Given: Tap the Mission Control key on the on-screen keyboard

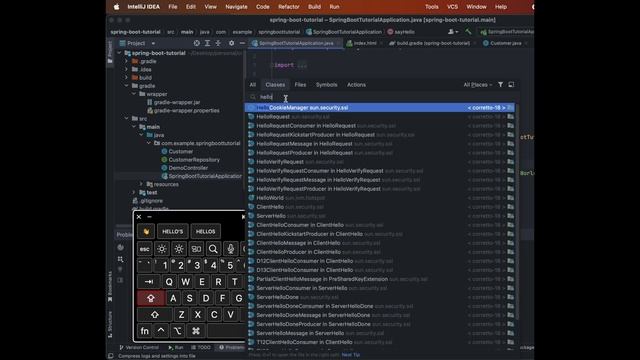Looking at the screenshot, I should (196, 249).
